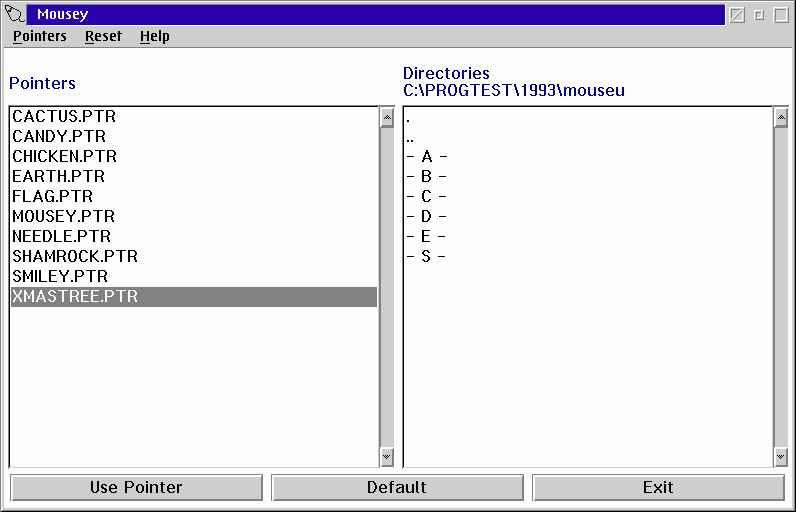Viewport: 796px width, 512px height.
Task: Select SMILEY.PTR in the pointers list
Action: click(194, 277)
